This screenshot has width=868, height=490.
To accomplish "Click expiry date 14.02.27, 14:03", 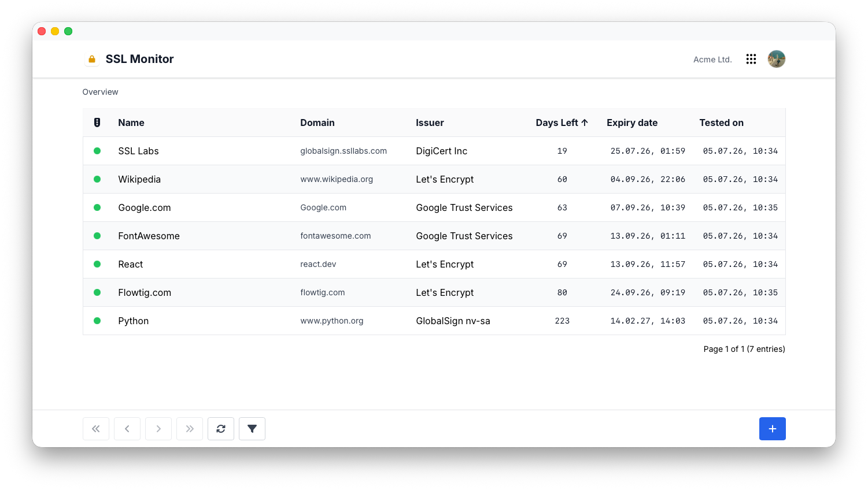I will (x=648, y=321).
